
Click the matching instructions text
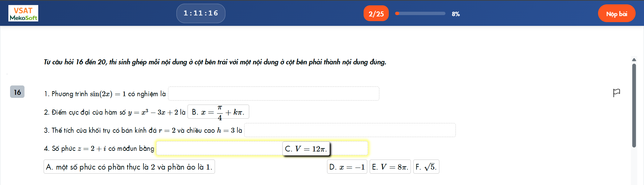(x=215, y=62)
